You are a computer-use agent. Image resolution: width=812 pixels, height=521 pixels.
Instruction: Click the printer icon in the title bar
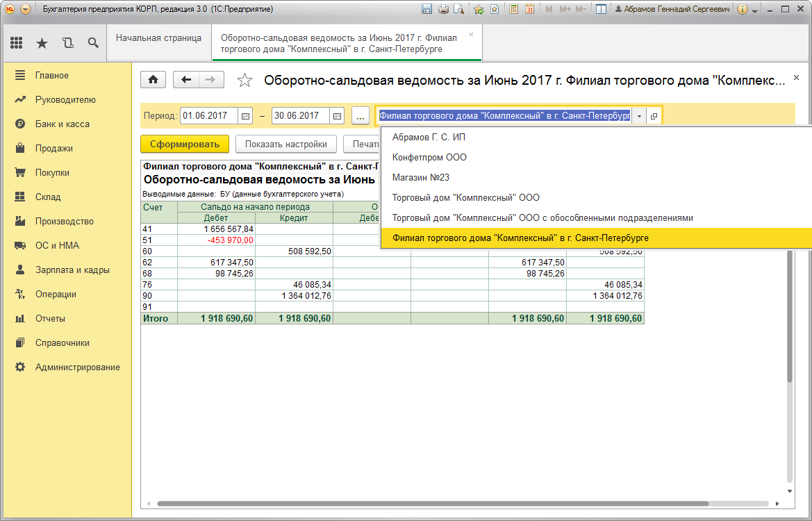tap(443, 9)
